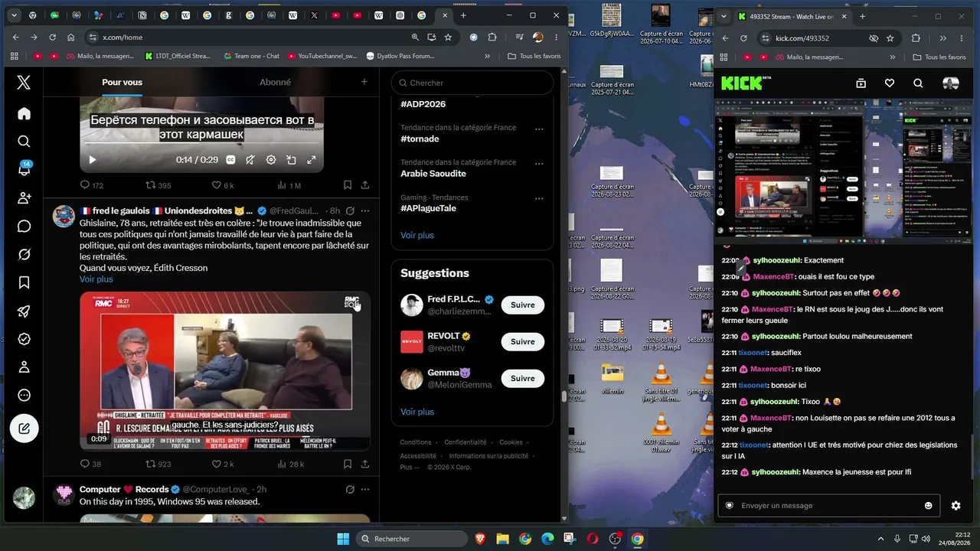The height and width of the screenshot is (551, 980).
Task: Open video settings gear in top video player
Action: point(270,160)
